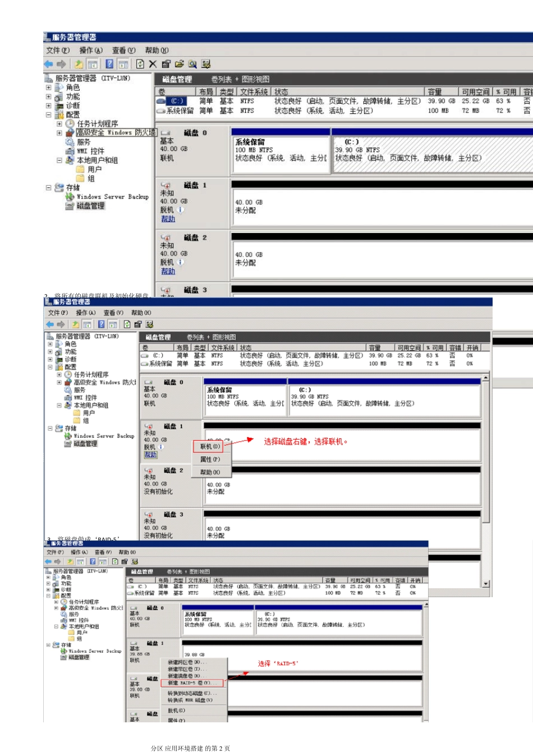Click 容量 column header in top window

click(x=442, y=91)
